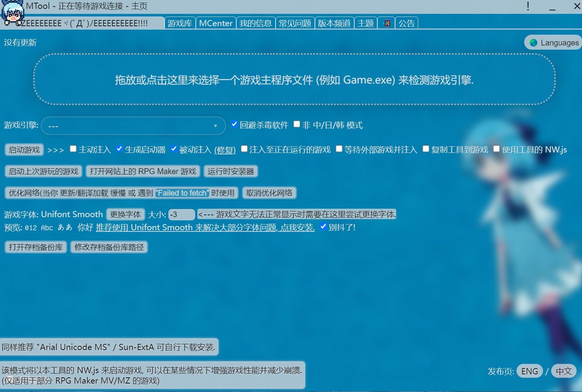This screenshot has width=582, height=392.
Task: Toggle 回避杀毒软件 checkbox
Action: [x=234, y=124]
